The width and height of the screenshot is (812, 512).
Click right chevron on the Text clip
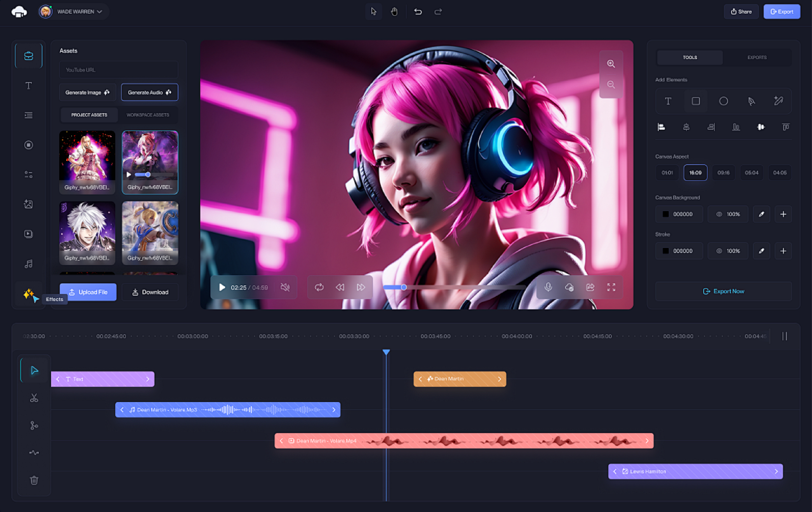pyautogui.click(x=148, y=379)
